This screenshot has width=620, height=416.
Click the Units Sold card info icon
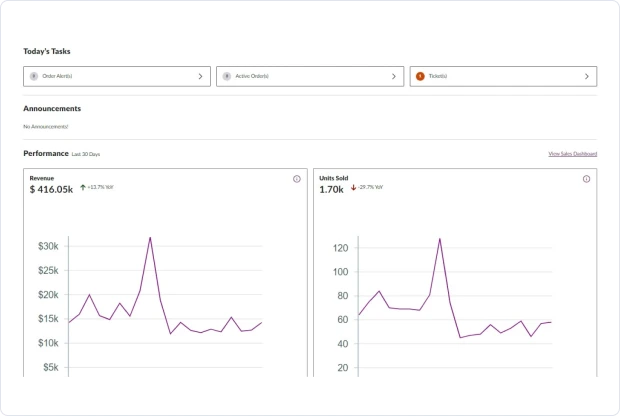coord(586,179)
